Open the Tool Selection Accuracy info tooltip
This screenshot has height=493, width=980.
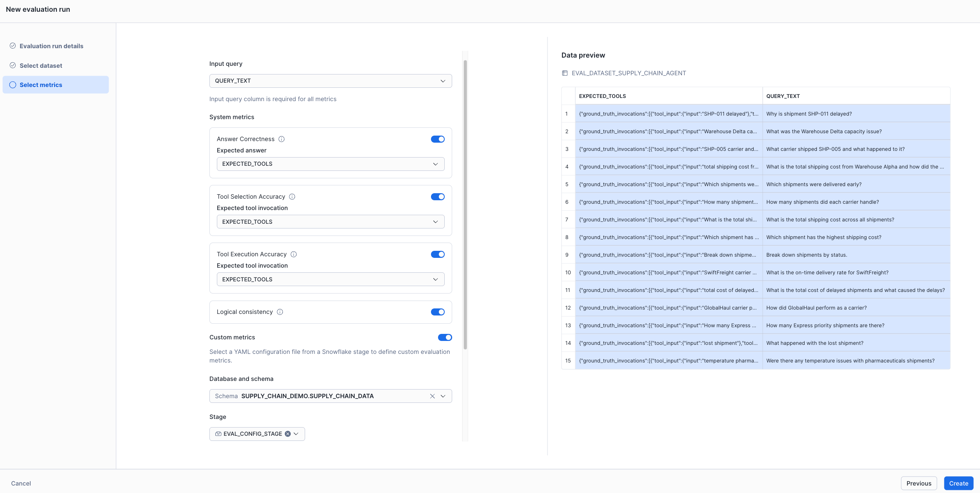click(292, 196)
